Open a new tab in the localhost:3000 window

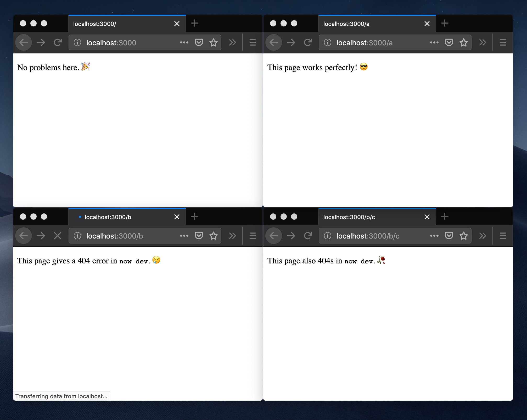pyautogui.click(x=194, y=23)
